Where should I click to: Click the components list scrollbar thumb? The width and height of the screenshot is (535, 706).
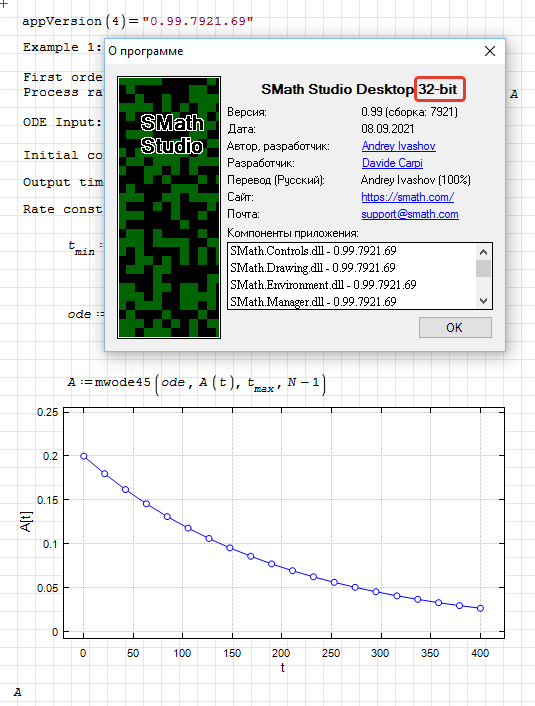click(484, 269)
